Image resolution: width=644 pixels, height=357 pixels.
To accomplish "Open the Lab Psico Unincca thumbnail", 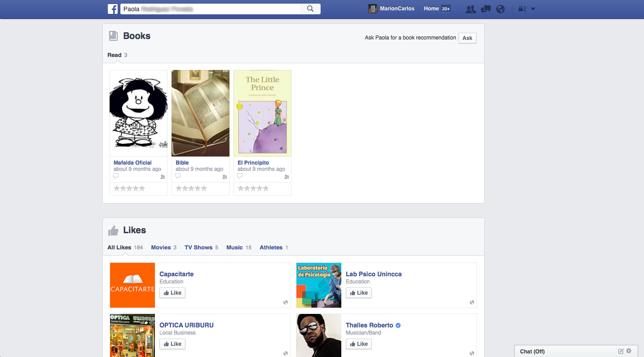I will (319, 285).
